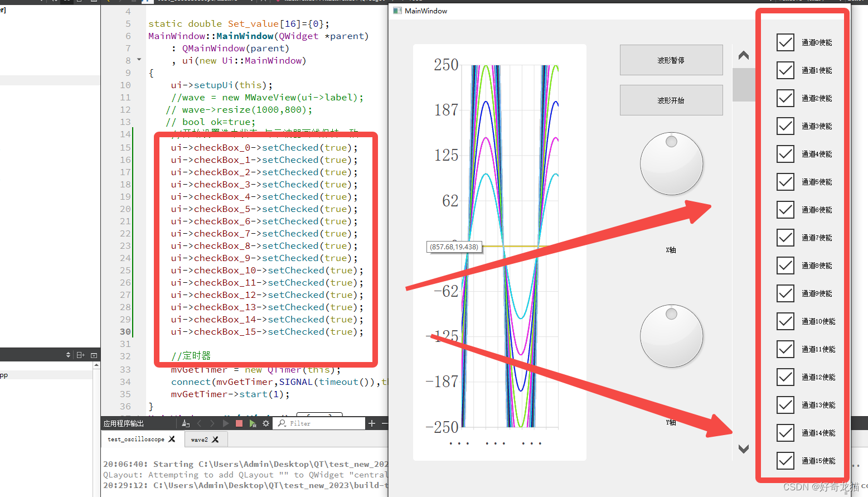Open the filter magnifier options dropdown

point(282,424)
